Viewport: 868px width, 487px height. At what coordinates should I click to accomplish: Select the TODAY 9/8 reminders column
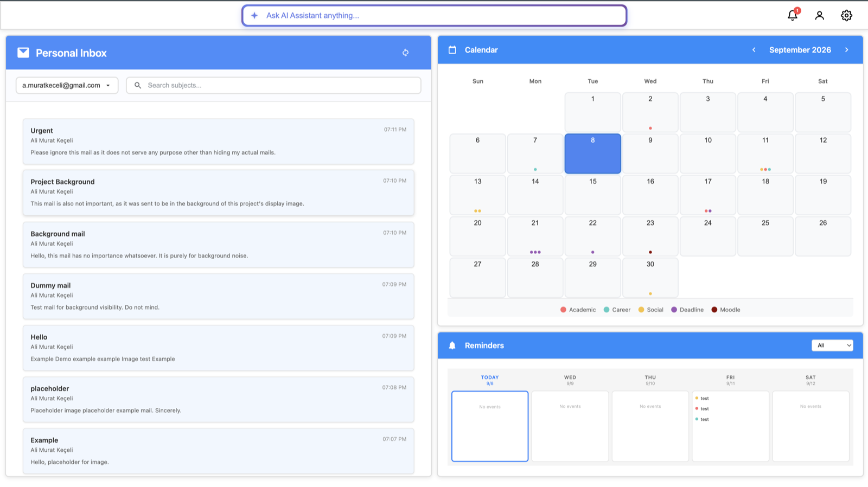click(490, 426)
